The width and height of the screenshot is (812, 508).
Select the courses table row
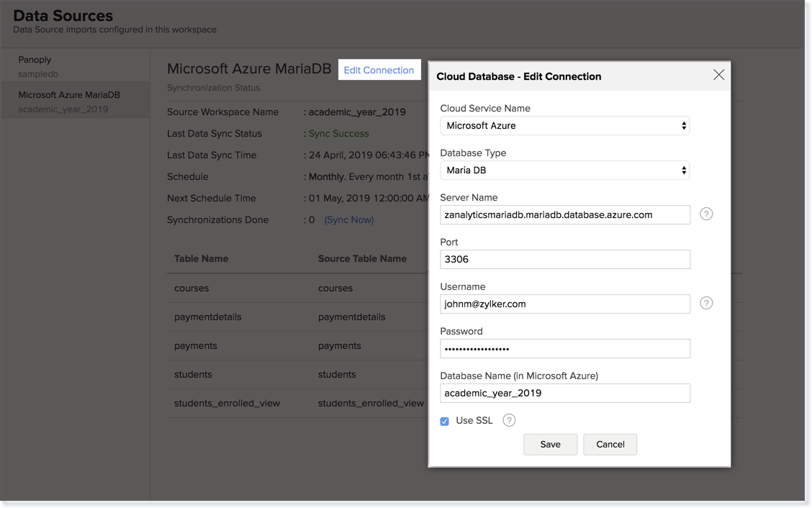[x=191, y=288]
